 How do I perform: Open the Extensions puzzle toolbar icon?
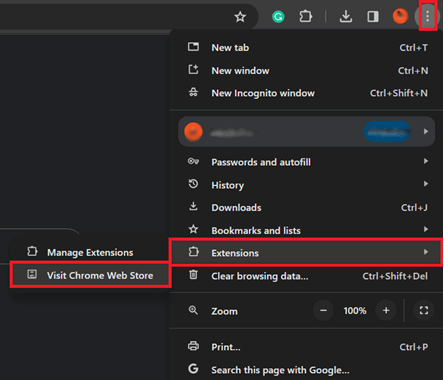305,16
